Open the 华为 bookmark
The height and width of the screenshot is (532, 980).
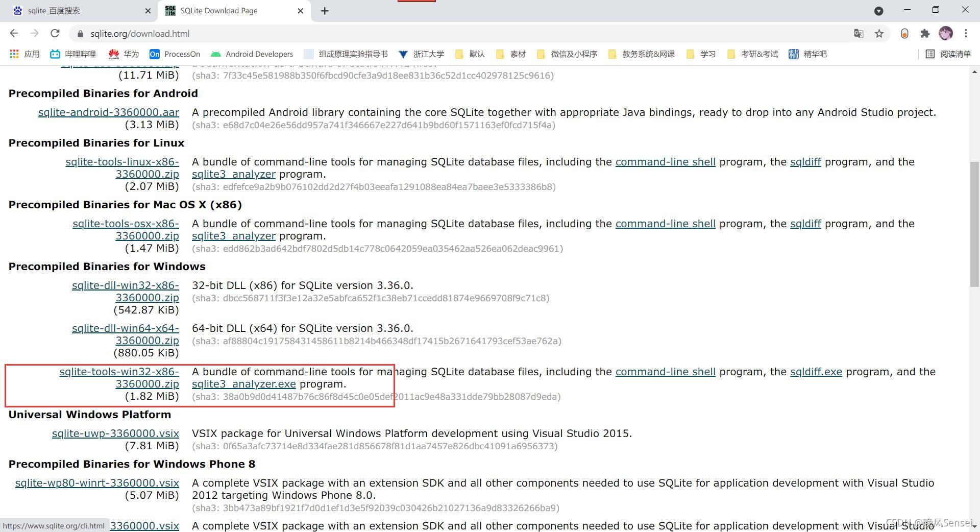point(124,54)
